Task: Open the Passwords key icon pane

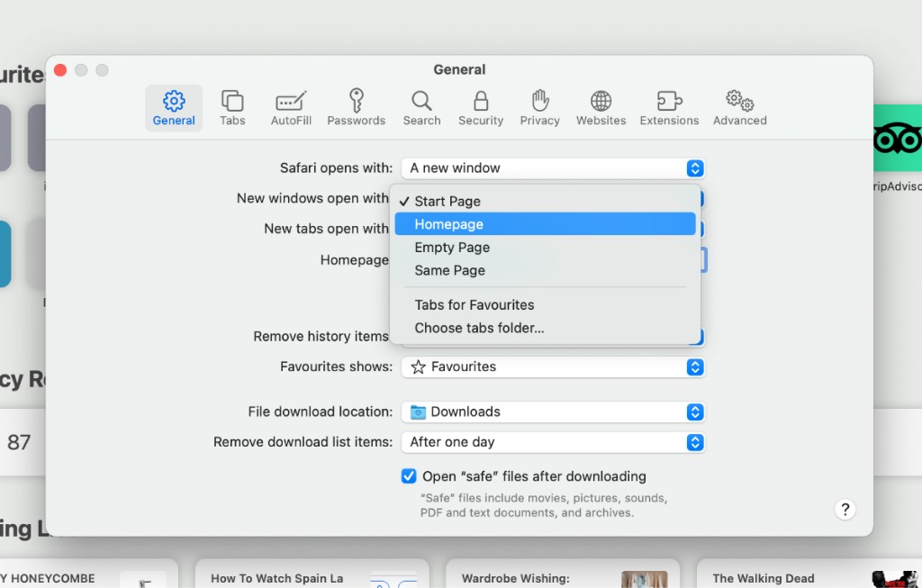Action: tap(357, 108)
